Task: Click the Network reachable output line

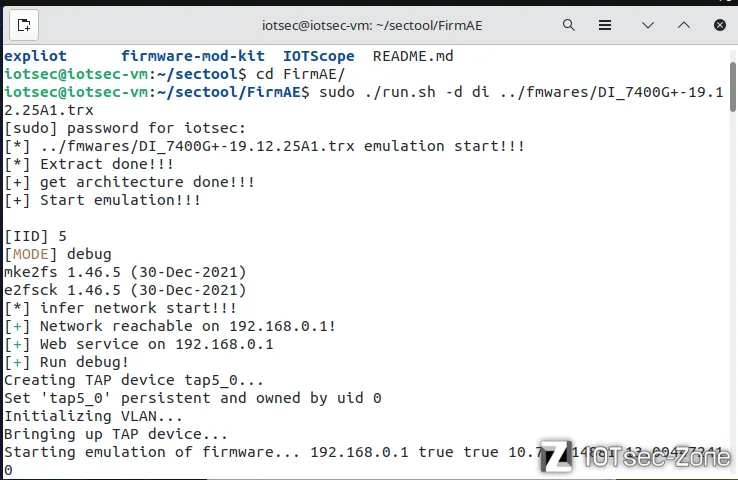Action: 170,326
